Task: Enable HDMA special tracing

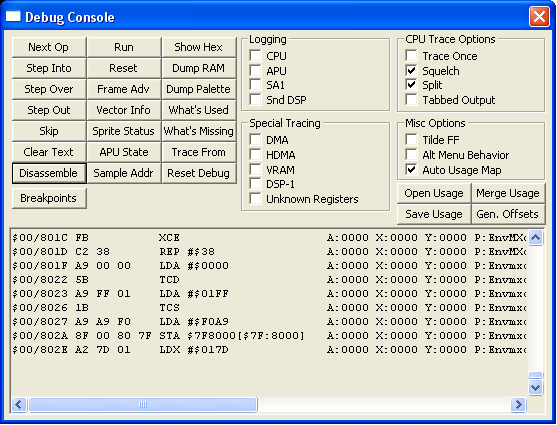Action: point(255,155)
